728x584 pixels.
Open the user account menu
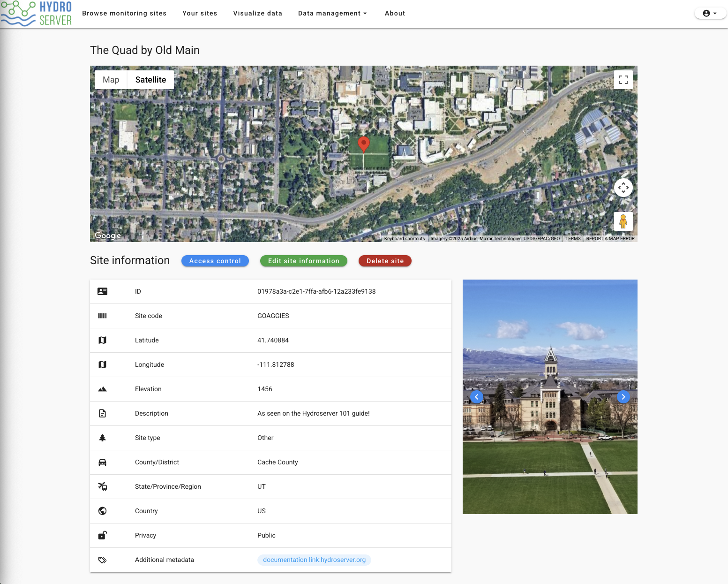click(x=710, y=13)
